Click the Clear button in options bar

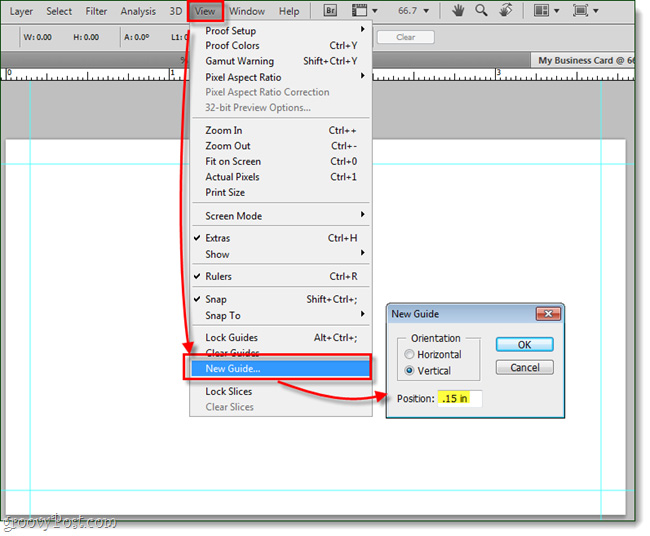click(405, 37)
